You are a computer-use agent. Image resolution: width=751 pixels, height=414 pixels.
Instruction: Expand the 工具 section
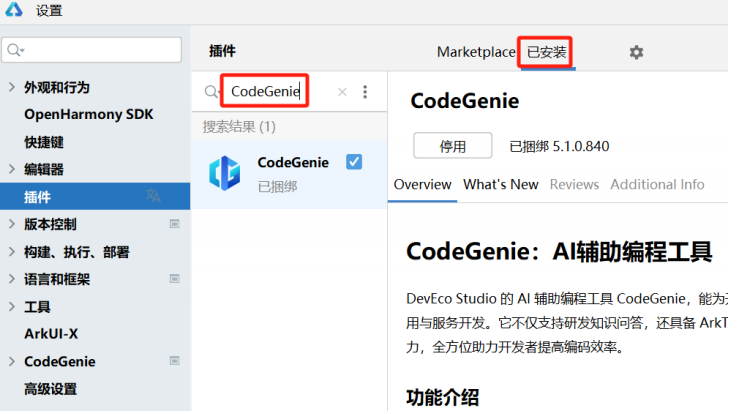pyautogui.click(x=11, y=307)
